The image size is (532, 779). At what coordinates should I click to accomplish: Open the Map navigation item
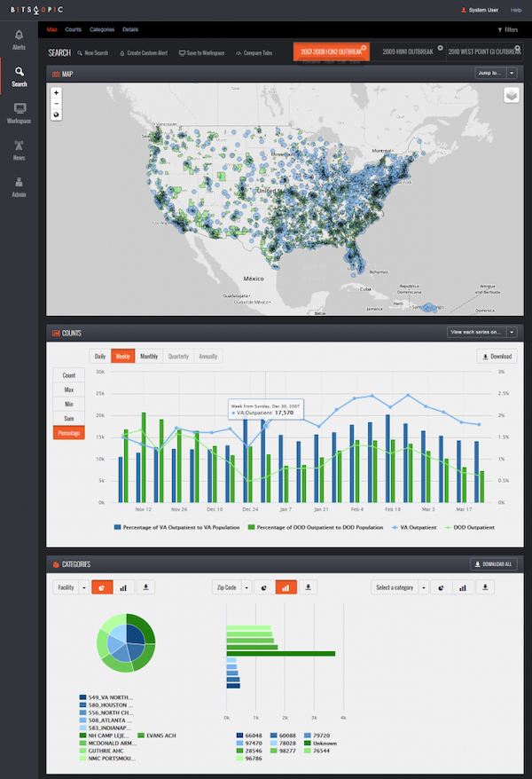coord(52,30)
